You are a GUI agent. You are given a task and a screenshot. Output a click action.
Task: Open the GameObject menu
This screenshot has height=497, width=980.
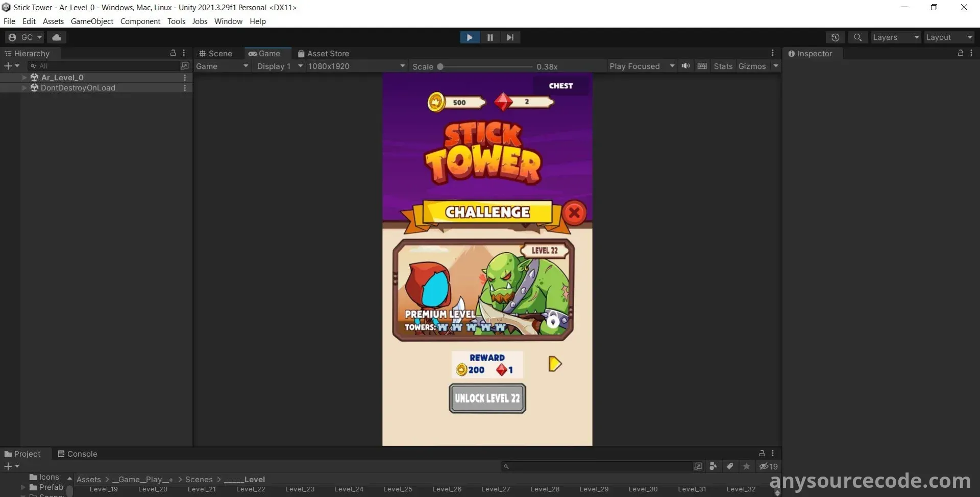pos(92,21)
